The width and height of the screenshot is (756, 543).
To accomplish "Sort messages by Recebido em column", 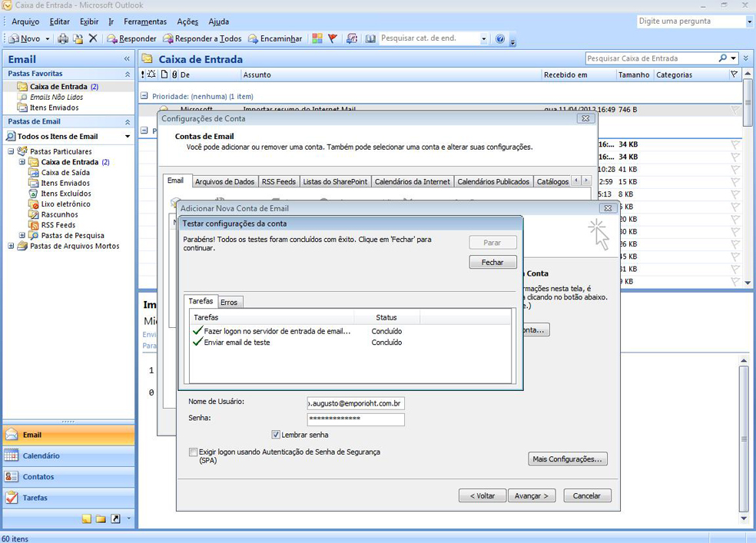I will click(x=579, y=74).
